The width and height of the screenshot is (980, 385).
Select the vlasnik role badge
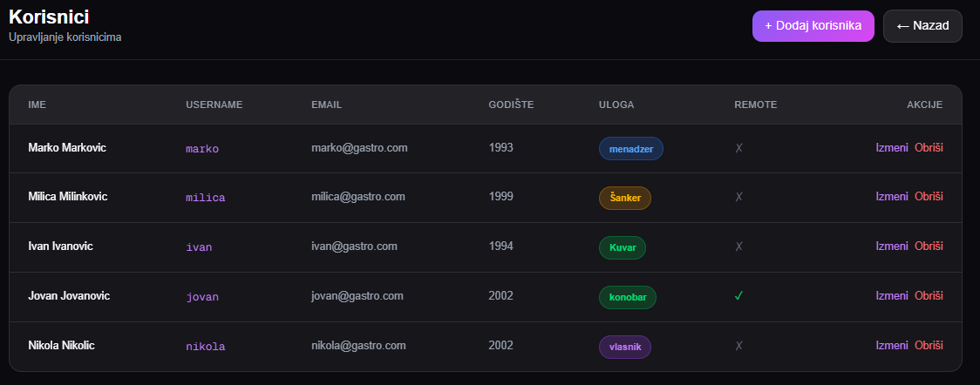tap(625, 347)
